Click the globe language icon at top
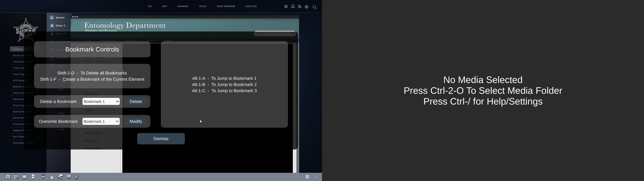644x181 pixels. (307, 7)
